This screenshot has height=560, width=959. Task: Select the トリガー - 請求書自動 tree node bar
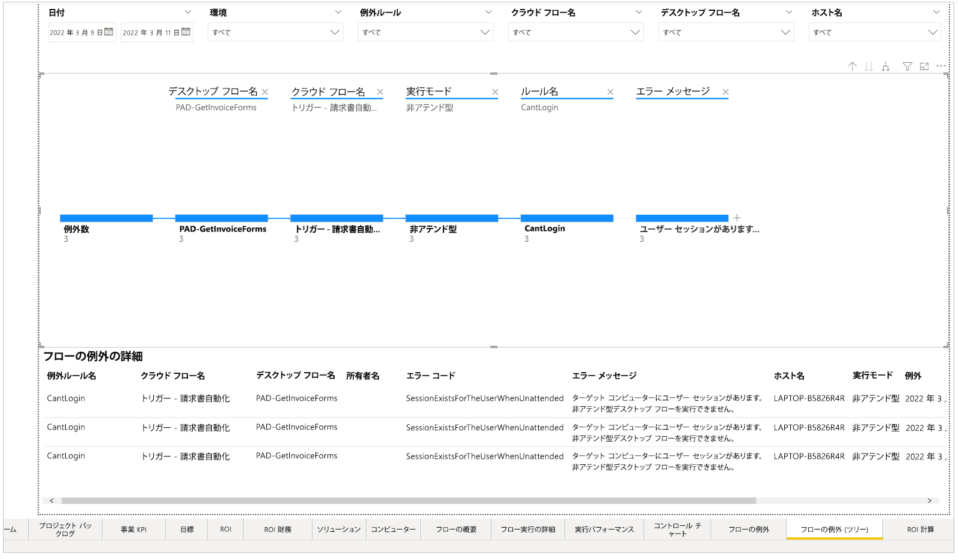tap(336, 218)
